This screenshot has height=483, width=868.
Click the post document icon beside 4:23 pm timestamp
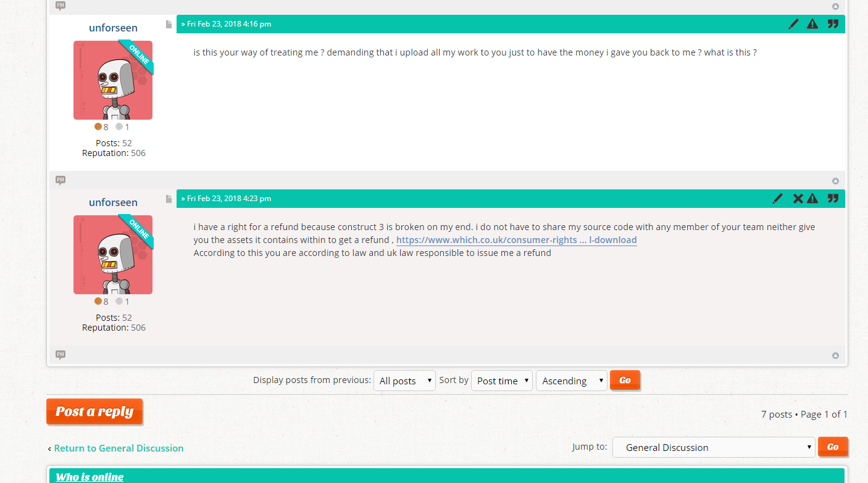(169, 199)
